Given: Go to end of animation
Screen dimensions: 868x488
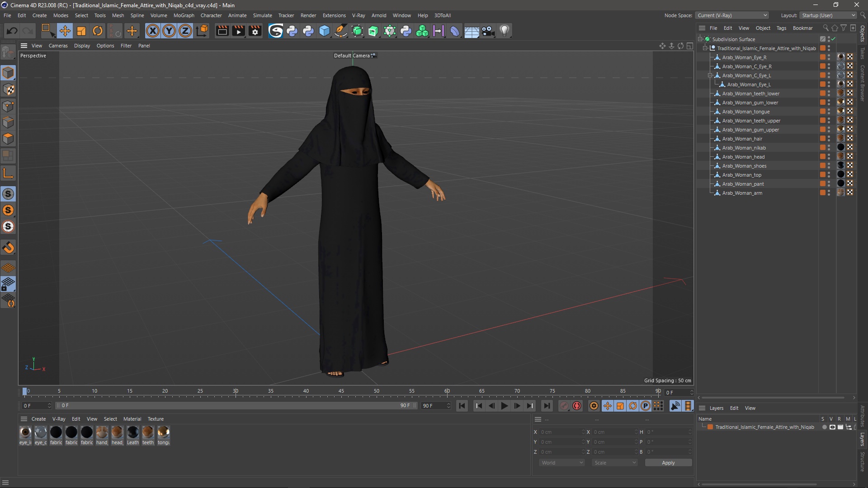Looking at the screenshot, I should point(547,406).
